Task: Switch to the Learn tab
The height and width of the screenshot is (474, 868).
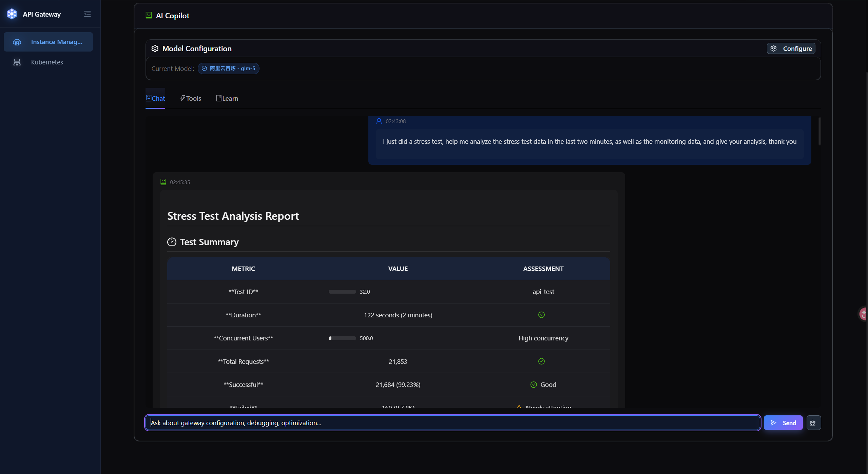Action: point(227,98)
